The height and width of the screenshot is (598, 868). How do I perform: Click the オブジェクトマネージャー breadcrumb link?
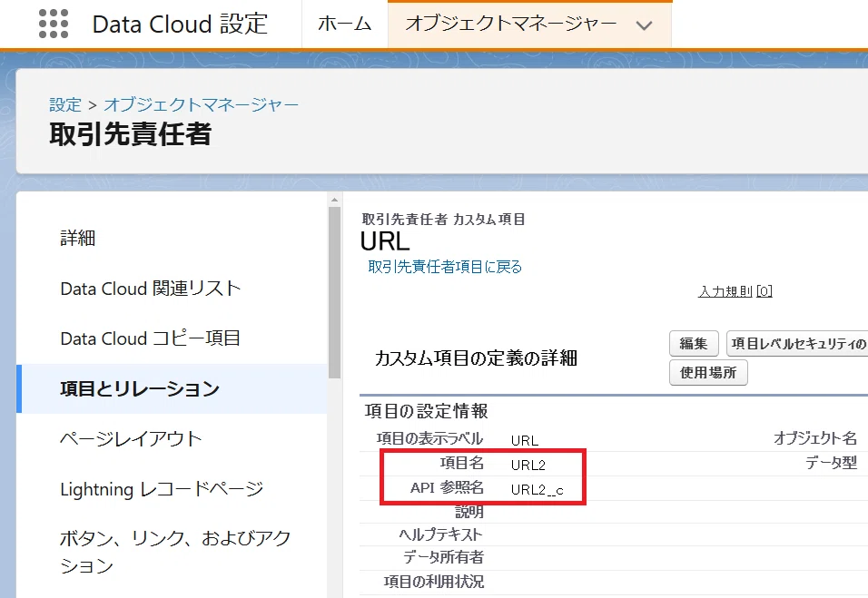pyautogui.click(x=201, y=104)
